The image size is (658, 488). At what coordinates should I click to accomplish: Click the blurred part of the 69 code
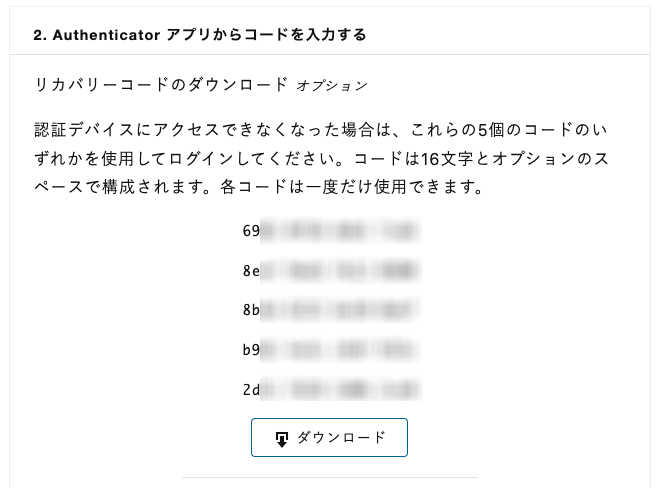click(x=341, y=231)
